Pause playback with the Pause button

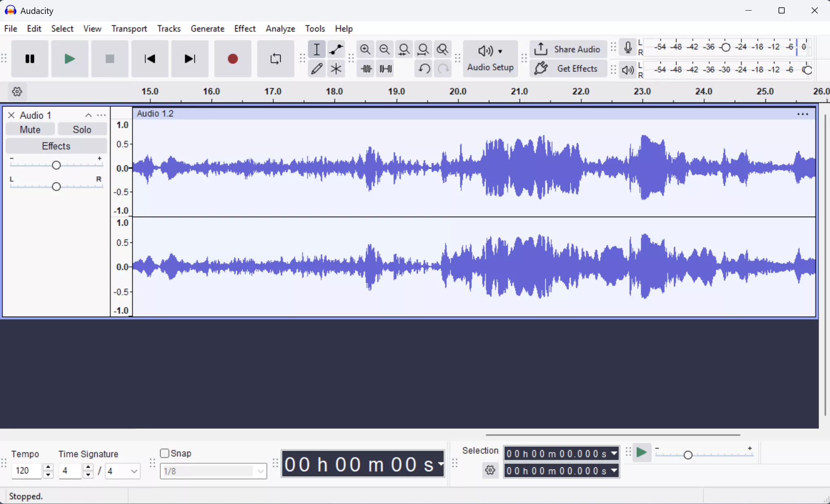click(30, 59)
